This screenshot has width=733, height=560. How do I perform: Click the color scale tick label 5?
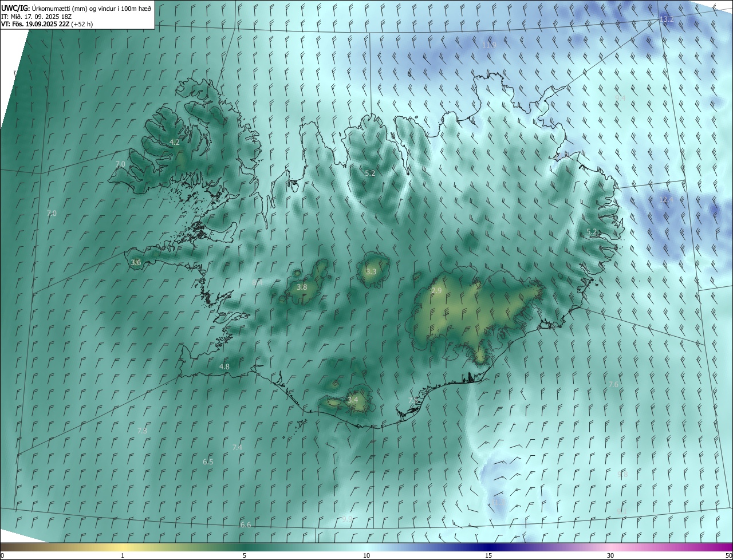[245, 555]
